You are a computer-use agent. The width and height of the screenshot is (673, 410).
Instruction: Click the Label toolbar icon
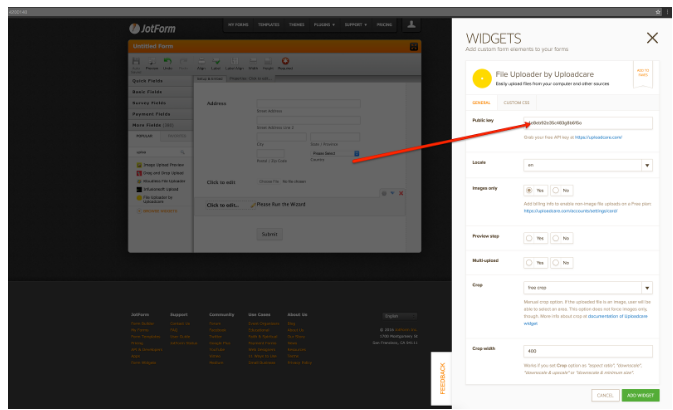point(216,61)
